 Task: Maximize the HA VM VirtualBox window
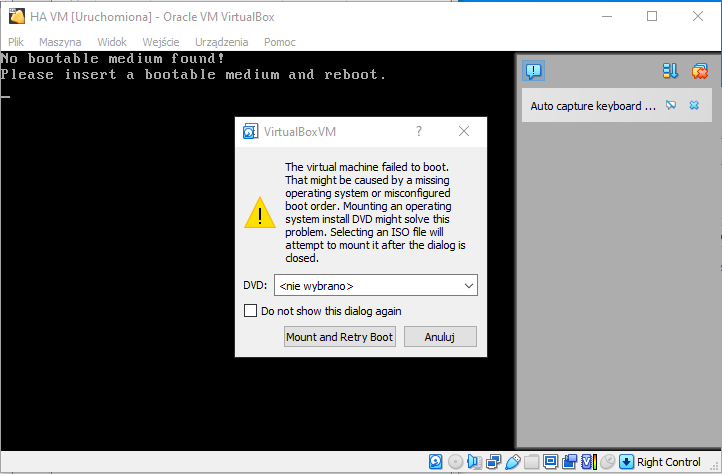click(652, 16)
